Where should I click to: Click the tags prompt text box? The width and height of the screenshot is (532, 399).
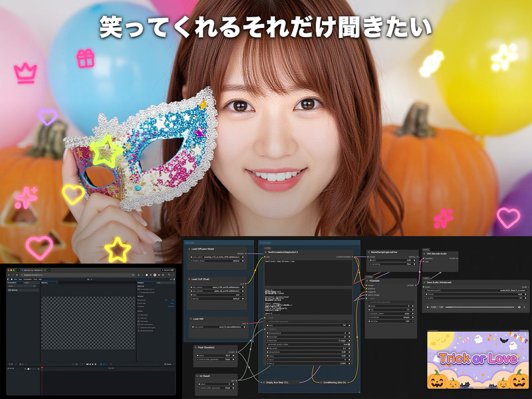coord(309,273)
